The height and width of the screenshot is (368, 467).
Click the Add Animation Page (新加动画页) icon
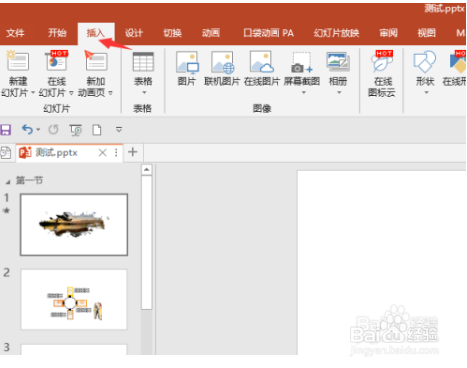tap(96, 61)
